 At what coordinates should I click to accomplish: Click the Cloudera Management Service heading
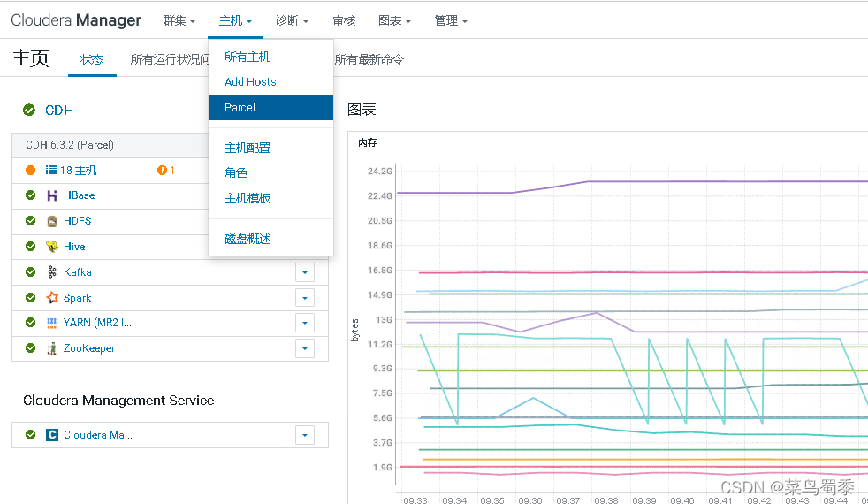(118, 401)
